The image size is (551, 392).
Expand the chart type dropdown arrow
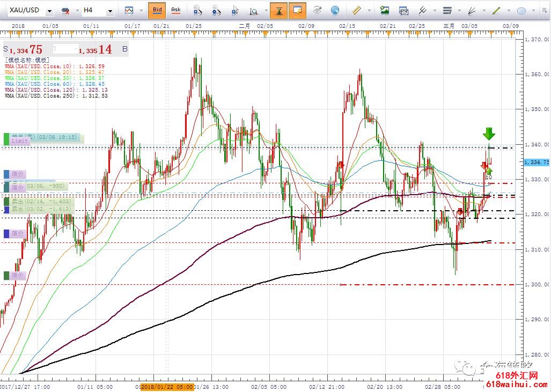(141, 10)
